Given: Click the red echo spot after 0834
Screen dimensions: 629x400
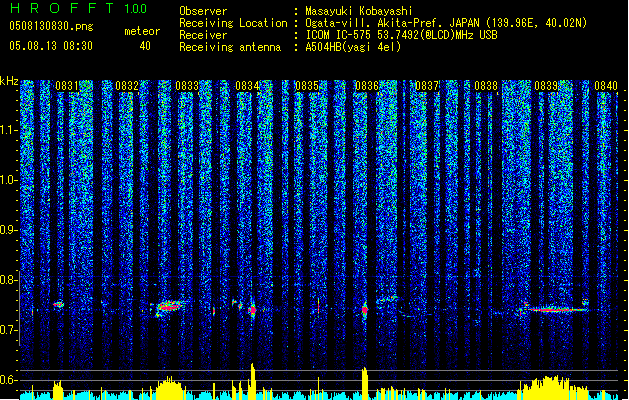Looking at the screenshot, I should pyautogui.click(x=253, y=310).
